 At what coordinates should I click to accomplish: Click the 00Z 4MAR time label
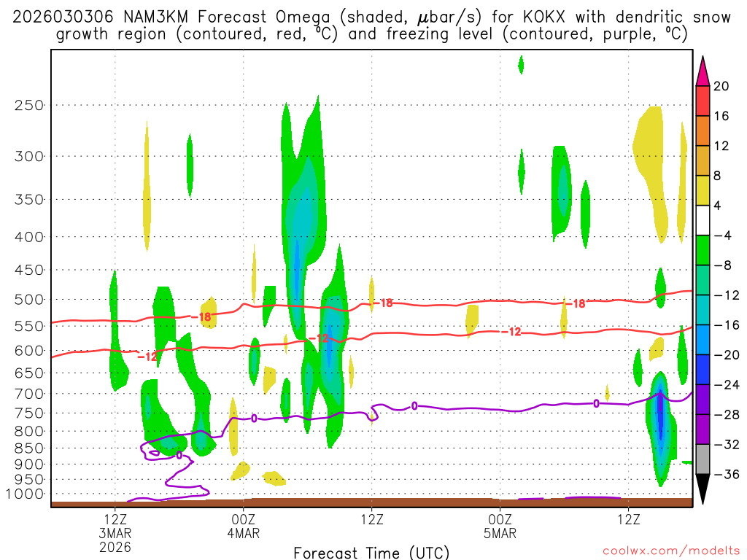pos(244,526)
